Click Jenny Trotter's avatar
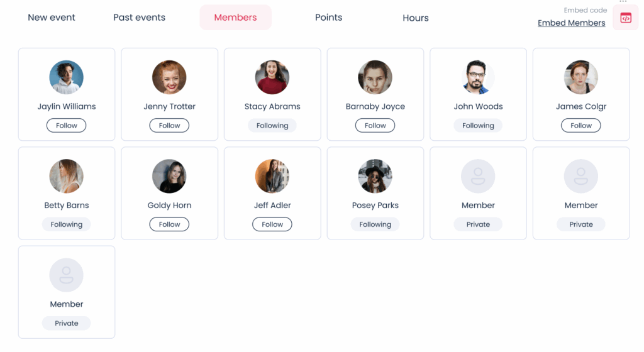 point(169,77)
